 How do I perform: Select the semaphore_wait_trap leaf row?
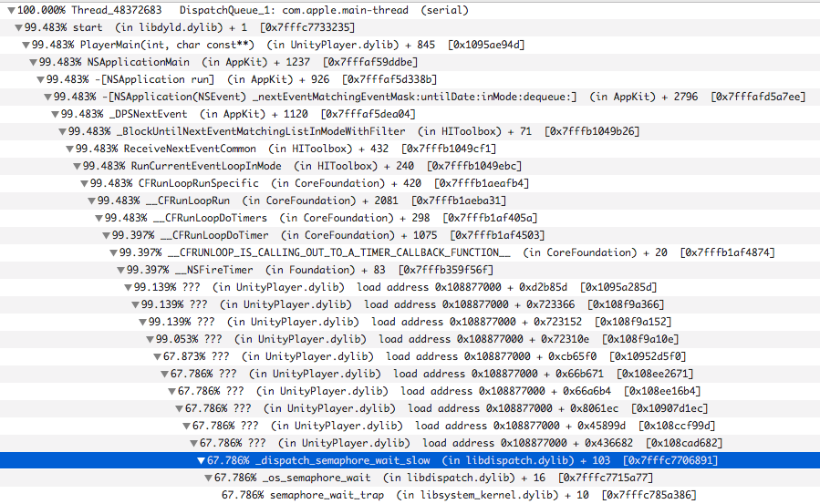tap(410, 495)
